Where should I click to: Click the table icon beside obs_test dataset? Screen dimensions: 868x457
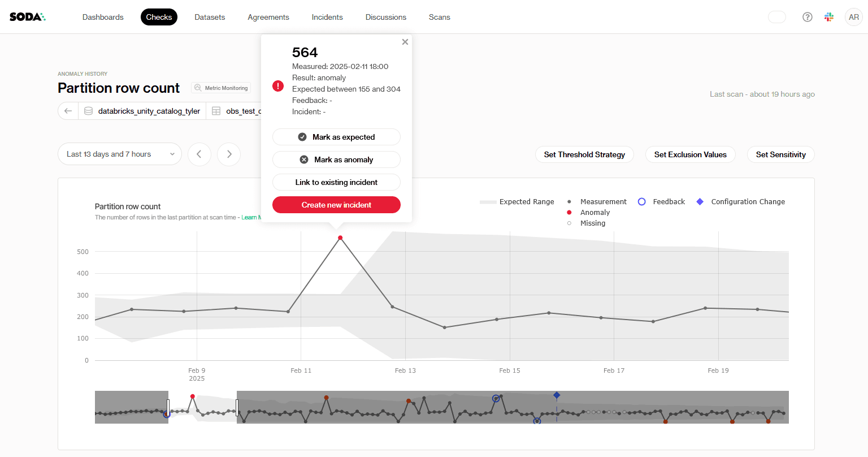tap(216, 111)
